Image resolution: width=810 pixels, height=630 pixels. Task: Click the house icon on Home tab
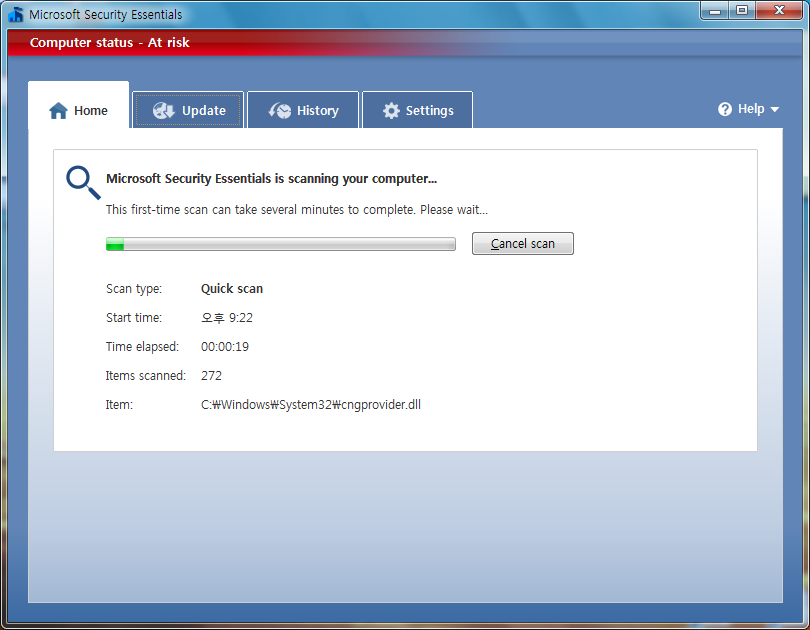click(x=58, y=111)
